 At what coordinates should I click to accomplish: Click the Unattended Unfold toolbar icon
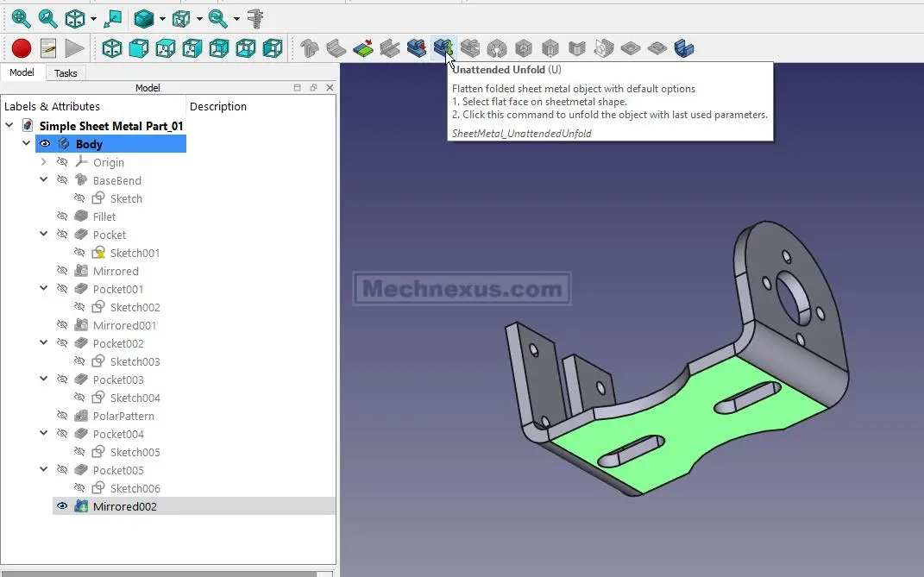[443, 48]
